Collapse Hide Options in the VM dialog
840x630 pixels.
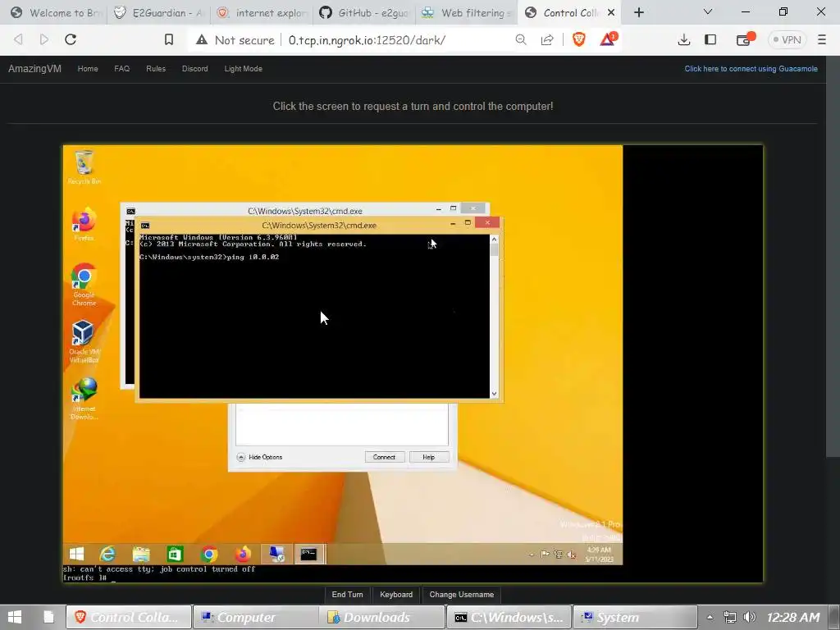pyautogui.click(x=259, y=457)
